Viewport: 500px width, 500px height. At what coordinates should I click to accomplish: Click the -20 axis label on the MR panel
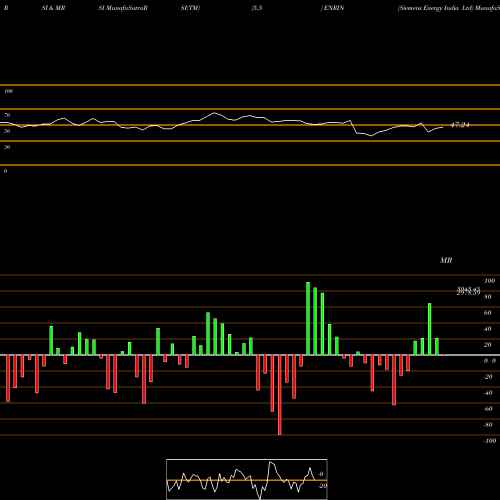(x=488, y=377)
